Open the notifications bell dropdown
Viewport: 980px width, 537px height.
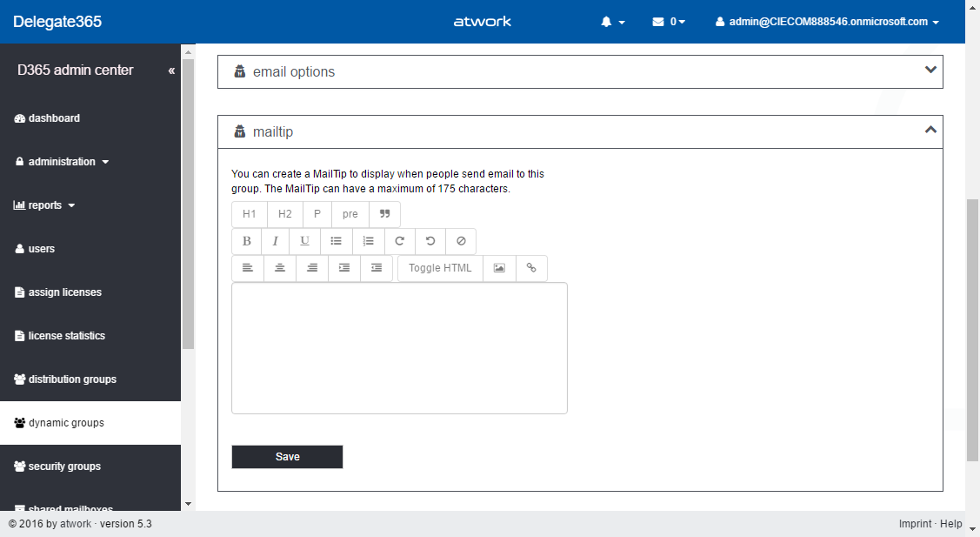(x=612, y=22)
